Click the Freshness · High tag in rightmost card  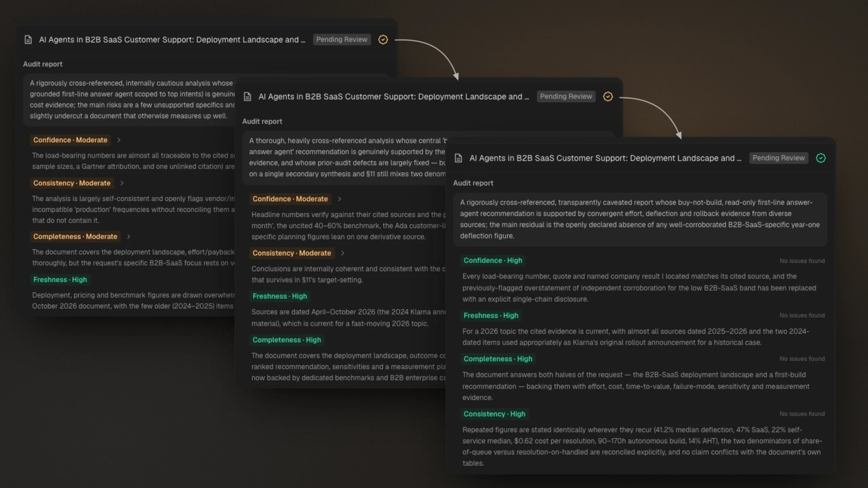[491, 316]
